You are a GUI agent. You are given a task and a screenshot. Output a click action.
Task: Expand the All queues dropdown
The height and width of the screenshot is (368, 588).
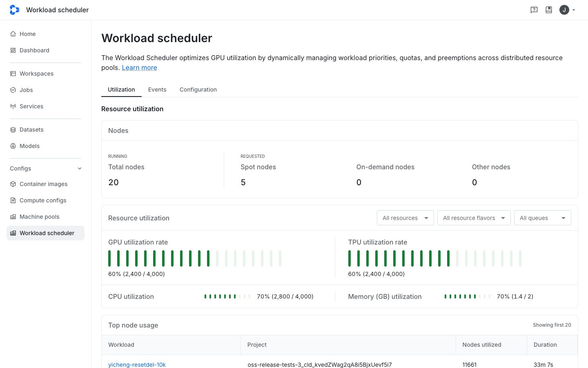(542, 218)
